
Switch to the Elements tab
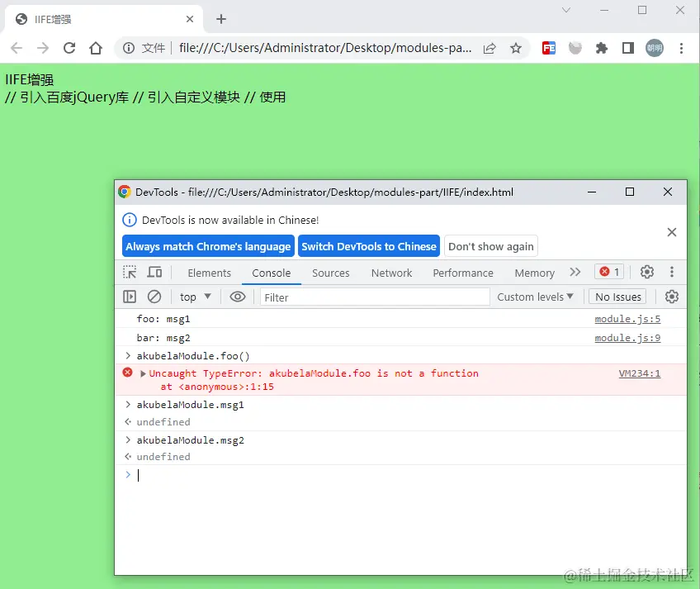click(x=210, y=273)
